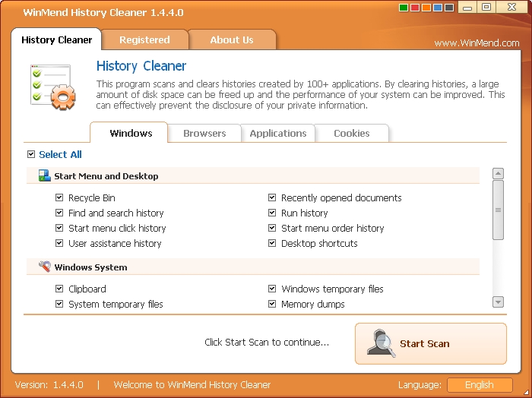This screenshot has height=398, width=532.
Task: Click the Windows System heading
Action: [90, 267]
